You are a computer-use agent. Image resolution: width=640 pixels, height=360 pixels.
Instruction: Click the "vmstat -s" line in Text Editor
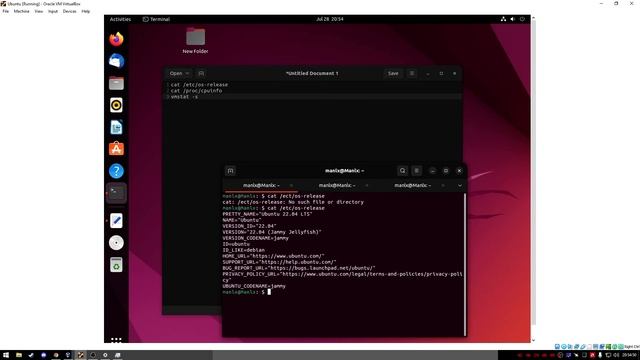point(184,97)
